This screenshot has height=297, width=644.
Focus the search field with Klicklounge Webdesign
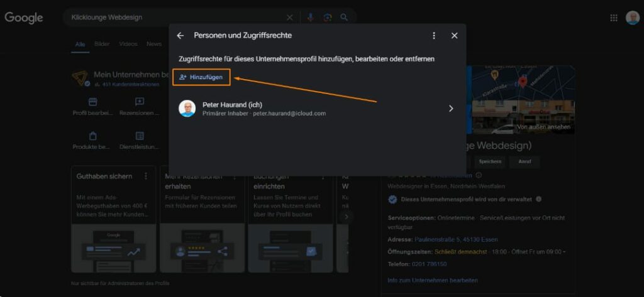tap(177, 17)
